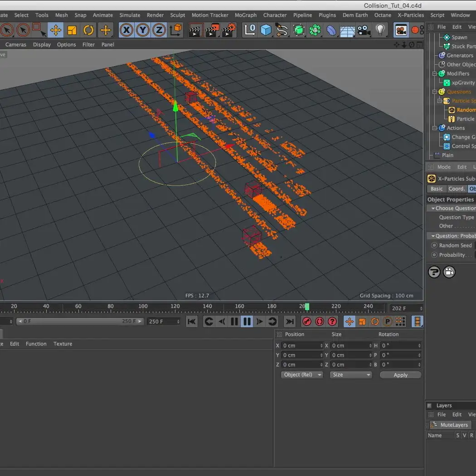Screen dimensions: 476x476
Task: Click the highlighted pause playback button
Action: [247, 321]
